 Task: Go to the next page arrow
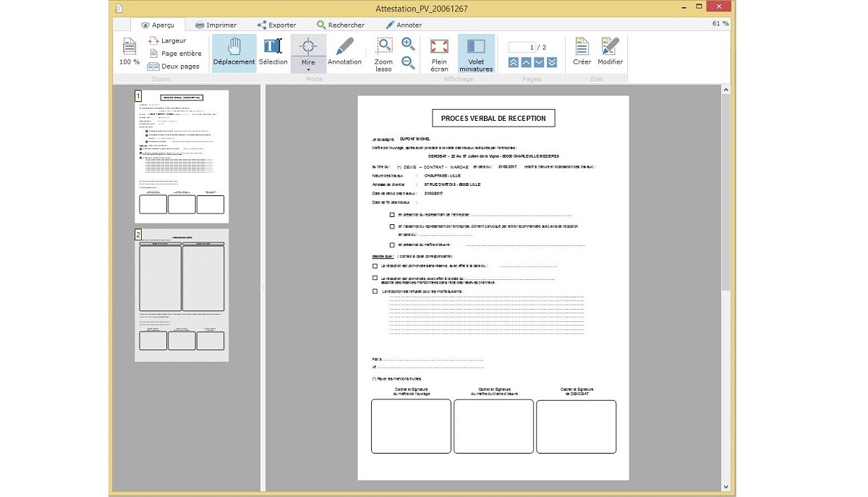[x=540, y=63]
